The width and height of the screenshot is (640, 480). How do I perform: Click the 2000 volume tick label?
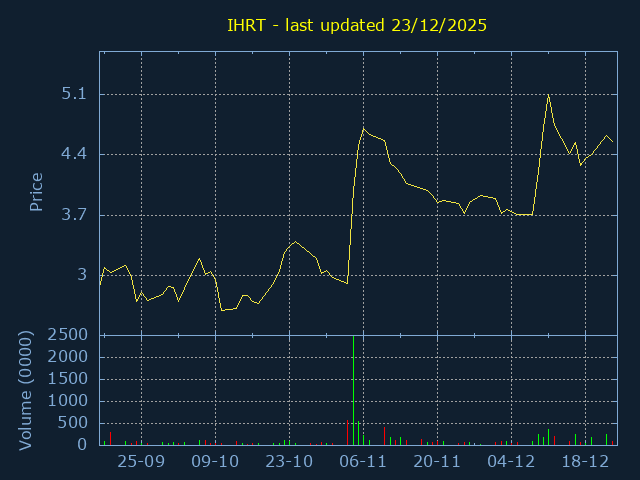(x=68, y=357)
